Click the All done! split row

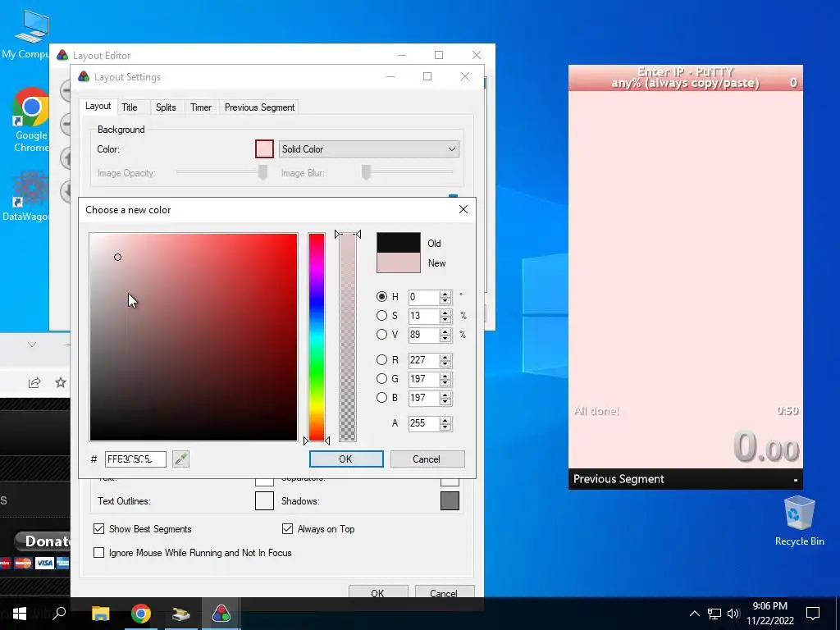685,411
